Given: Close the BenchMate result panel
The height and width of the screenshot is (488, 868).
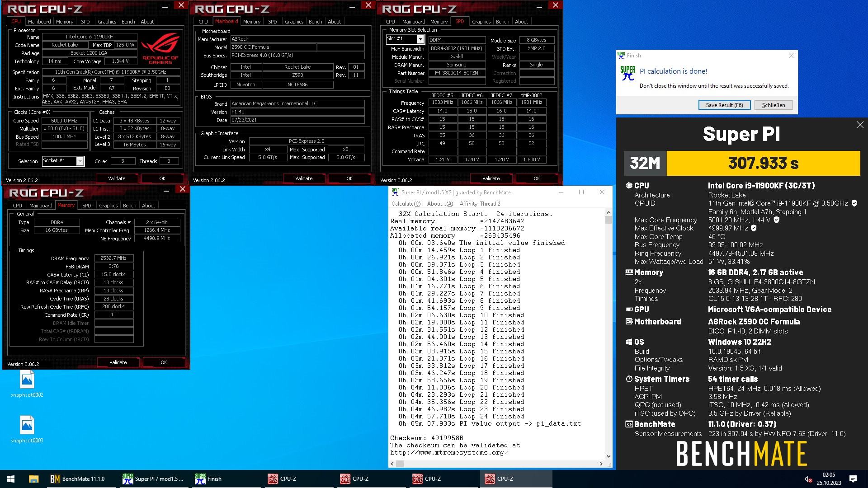Looking at the screenshot, I should 860,125.
